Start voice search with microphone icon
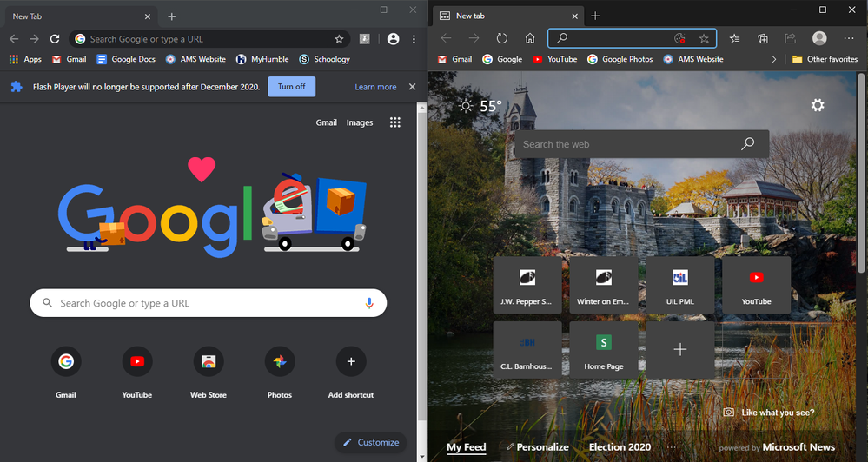Screen dimensions: 868x462 [369, 303]
